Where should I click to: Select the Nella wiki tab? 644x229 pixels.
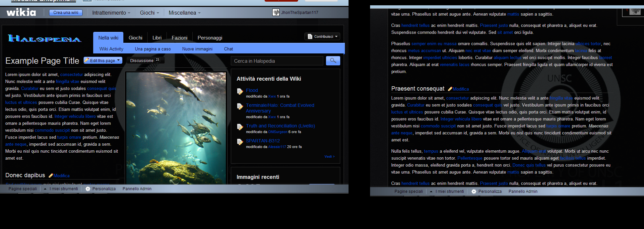pyautogui.click(x=108, y=38)
